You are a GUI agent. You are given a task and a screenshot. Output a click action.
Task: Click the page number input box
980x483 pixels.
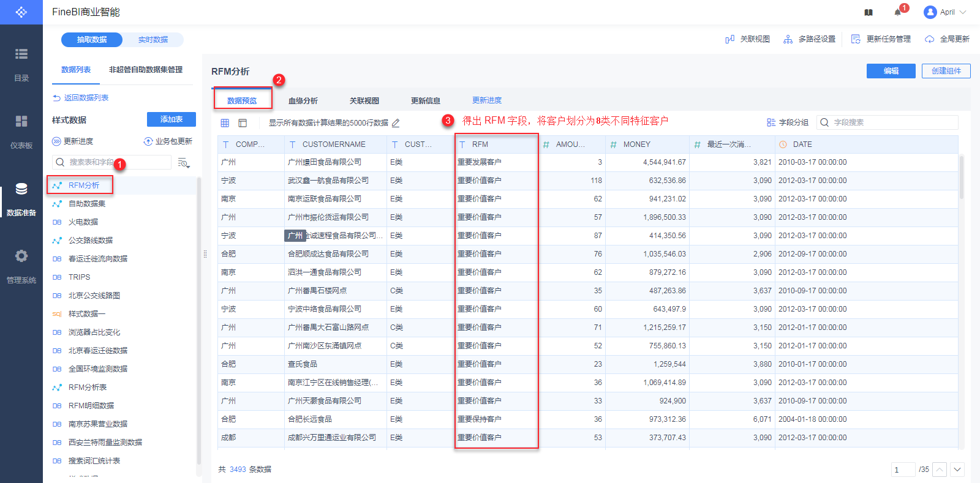(903, 470)
